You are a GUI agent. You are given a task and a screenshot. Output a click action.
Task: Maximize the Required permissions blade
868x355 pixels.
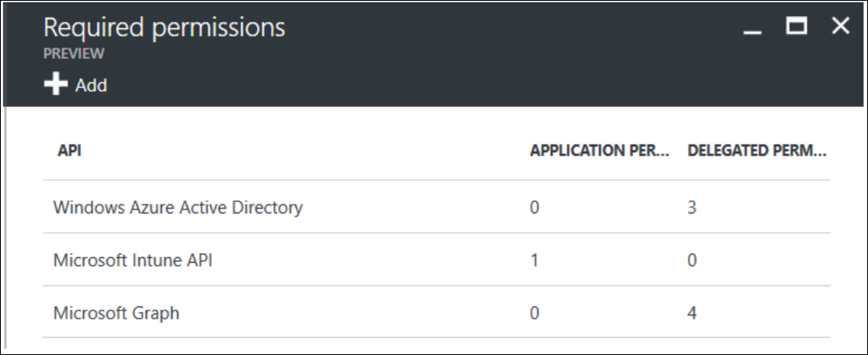pyautogui.click(x=796, y=26)
